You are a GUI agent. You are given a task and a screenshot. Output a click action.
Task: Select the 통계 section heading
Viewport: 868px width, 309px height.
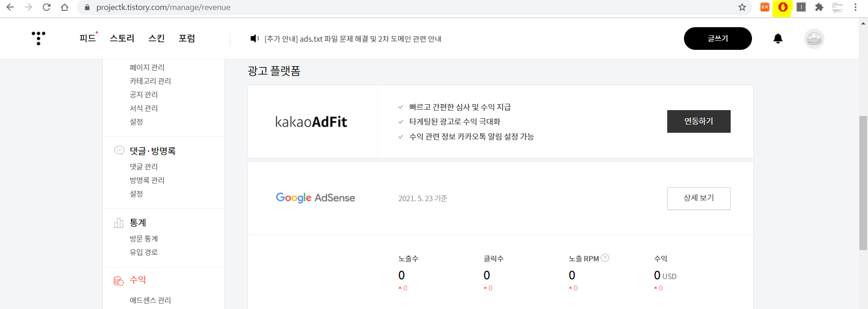coord(138,222)
